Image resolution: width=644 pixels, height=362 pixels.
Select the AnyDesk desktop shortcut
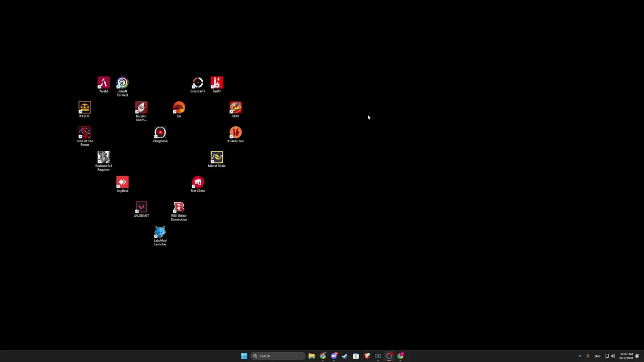click(x=122, y=185)
